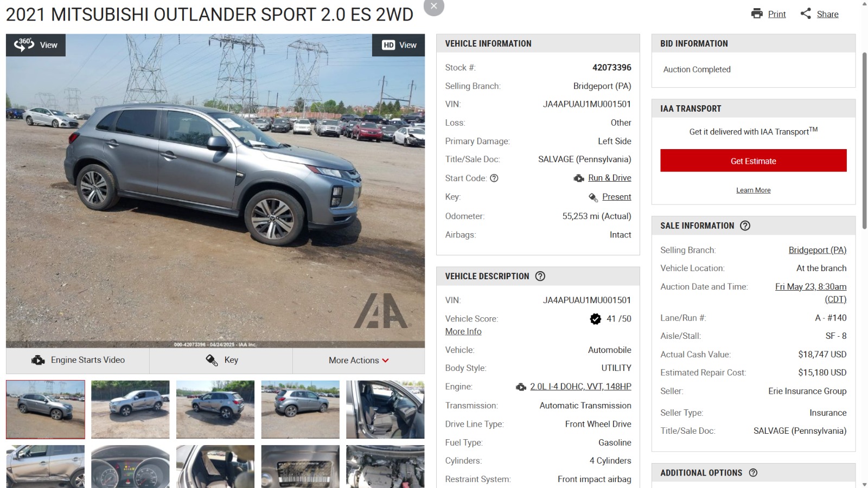Open the 360 degree view
The image size is (868, 488).
coord(36,45)
